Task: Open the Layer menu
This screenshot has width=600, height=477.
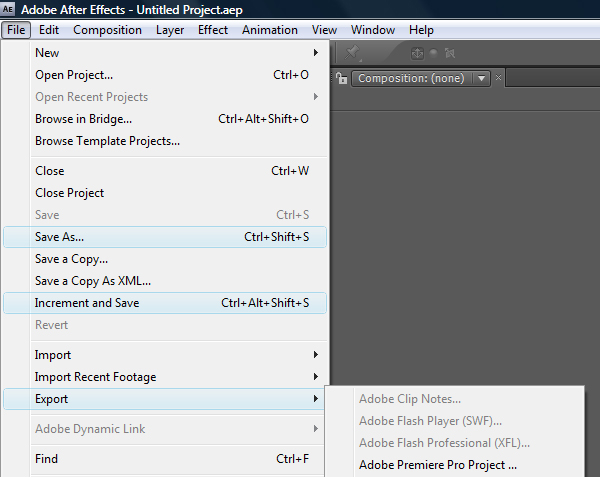Action: [170, 30]
